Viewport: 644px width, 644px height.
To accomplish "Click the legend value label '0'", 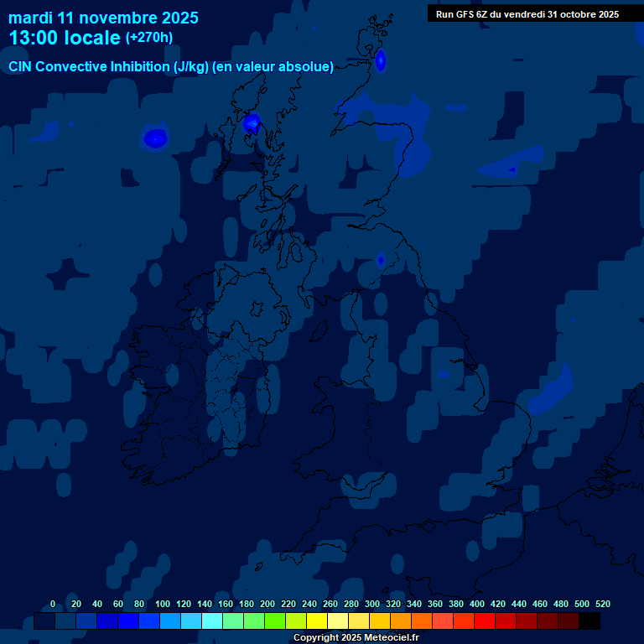I will [x=53, y=604].
